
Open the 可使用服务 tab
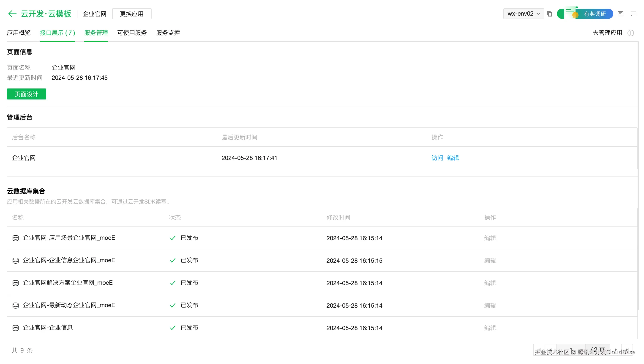click(132, 33)
